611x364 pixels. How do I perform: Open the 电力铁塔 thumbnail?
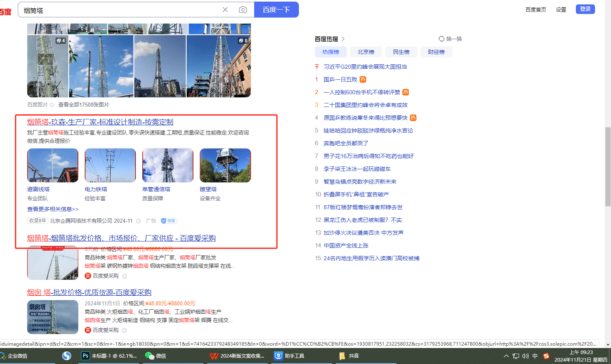pyautogui.click(x=110, y=166)
